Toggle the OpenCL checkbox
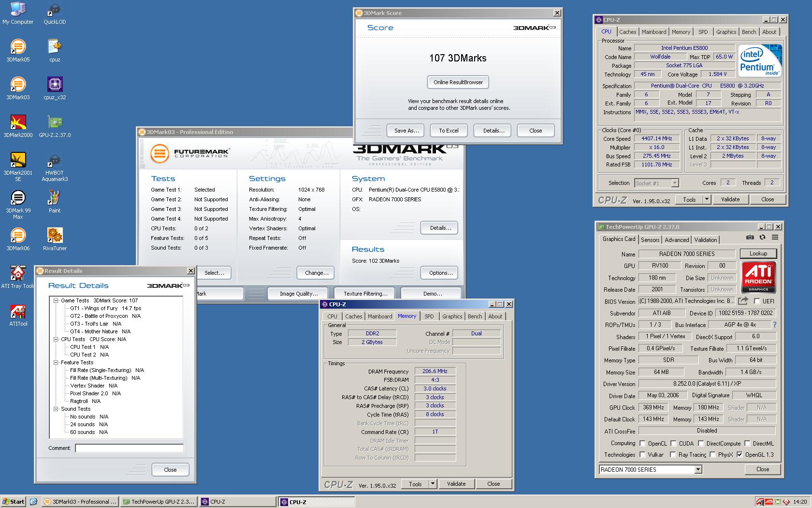 tap(642, 443)
